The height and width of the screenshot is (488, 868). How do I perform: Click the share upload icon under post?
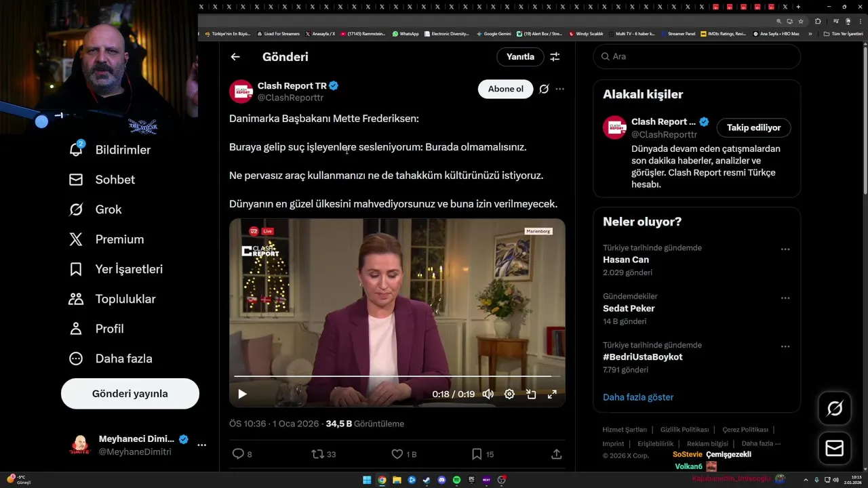[556, 454]
